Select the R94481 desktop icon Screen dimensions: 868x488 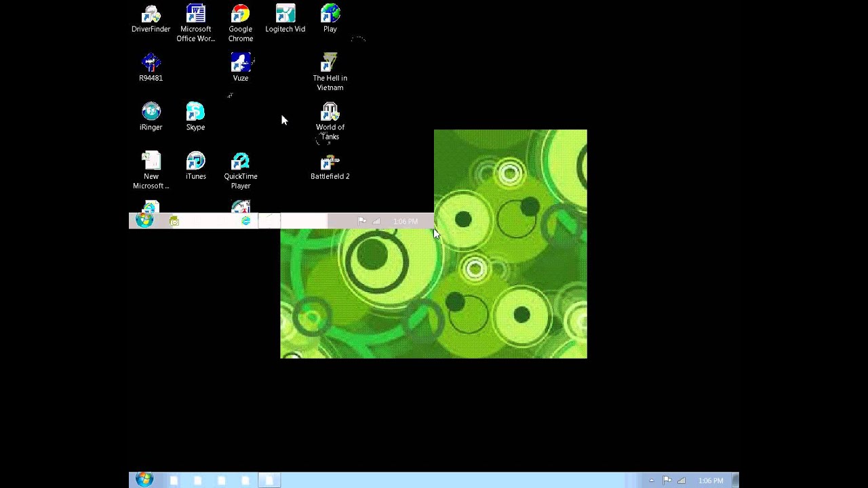click(x=151, y=68)
